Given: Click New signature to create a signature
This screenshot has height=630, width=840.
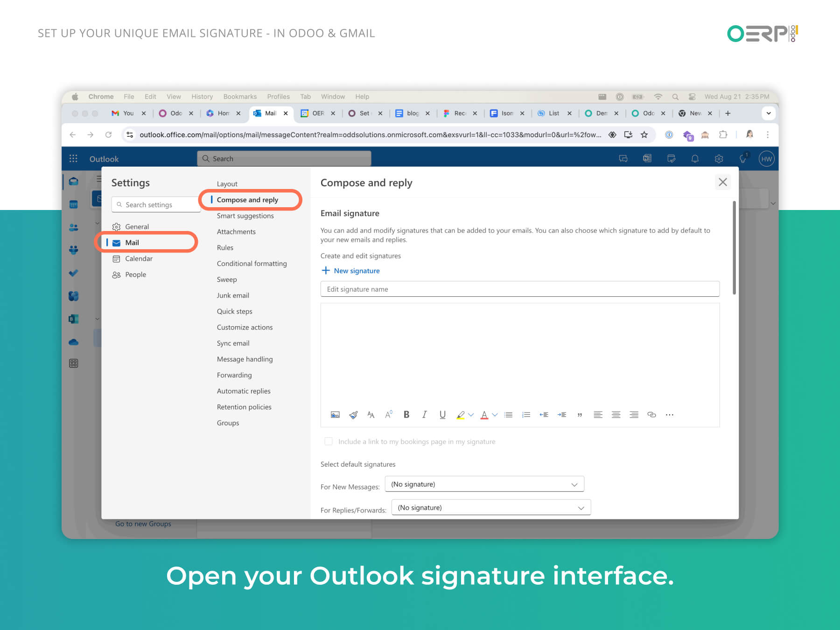Looking at the screenshot, I should (351, 271).
